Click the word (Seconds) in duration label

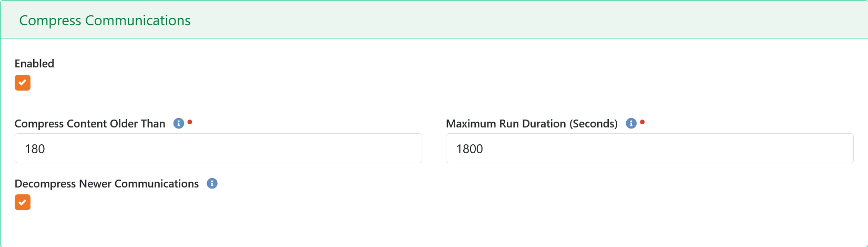[x=594, y=124]
